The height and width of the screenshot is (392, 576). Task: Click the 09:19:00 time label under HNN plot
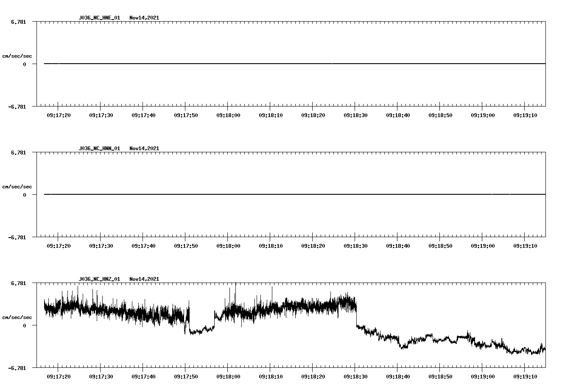tap(483, 246)
